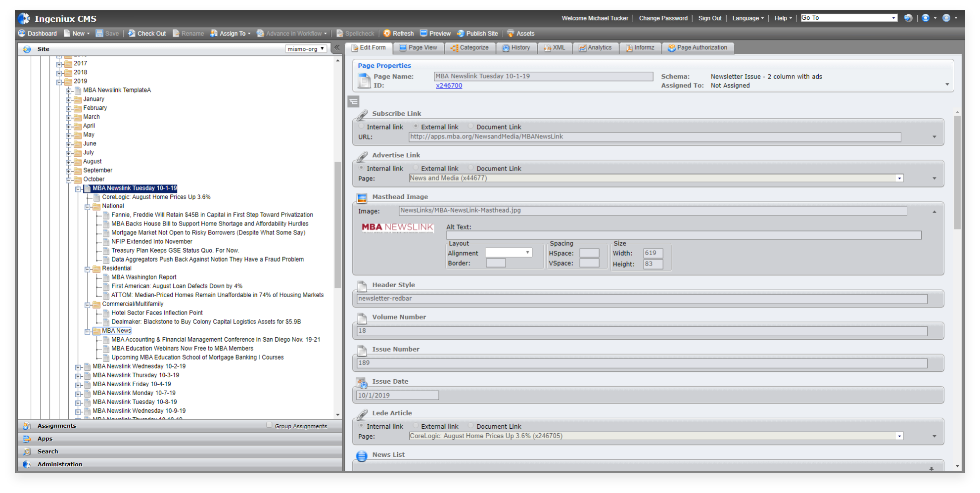Open the Advertise Link Page dropdown
This screenshot has width=980, height=493.
tap(899, 178)
